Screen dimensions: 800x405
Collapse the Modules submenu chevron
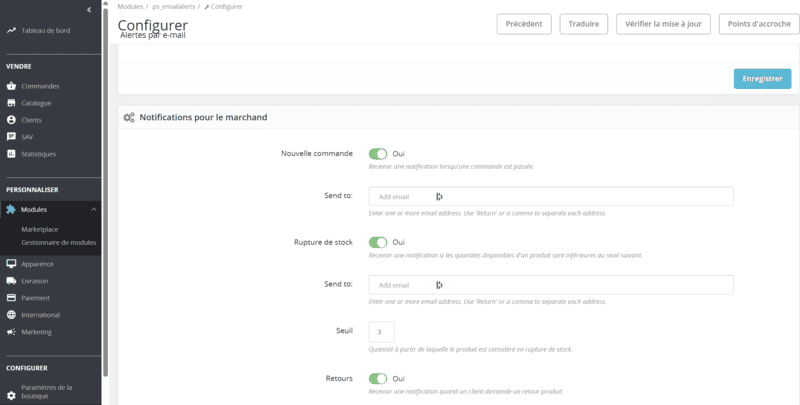93,210
